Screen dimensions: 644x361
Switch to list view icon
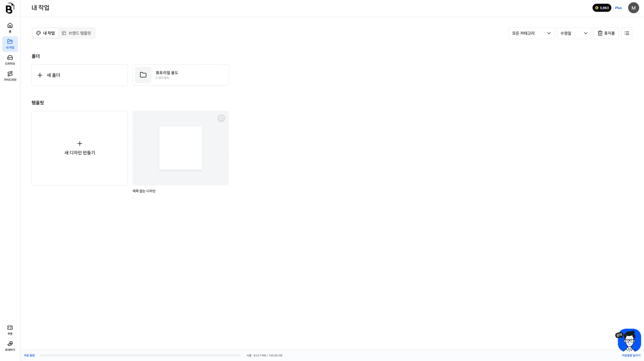pos(627,33)
